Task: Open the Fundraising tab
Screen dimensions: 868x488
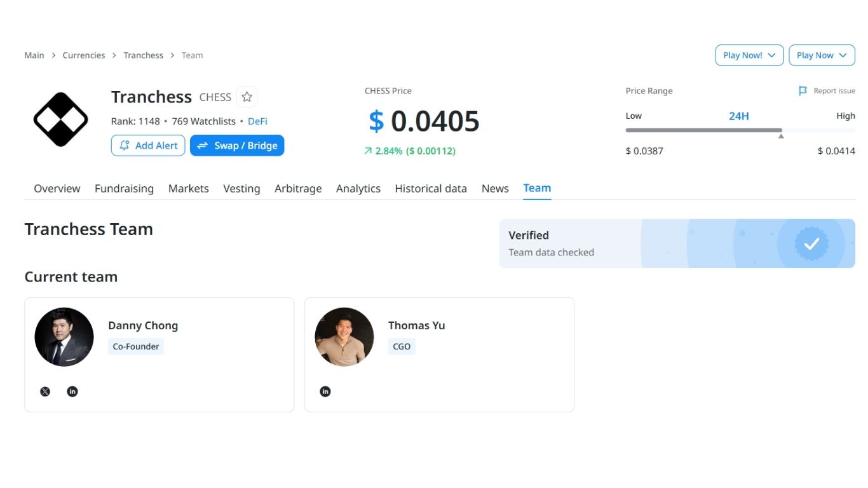Action: point(124,189)
